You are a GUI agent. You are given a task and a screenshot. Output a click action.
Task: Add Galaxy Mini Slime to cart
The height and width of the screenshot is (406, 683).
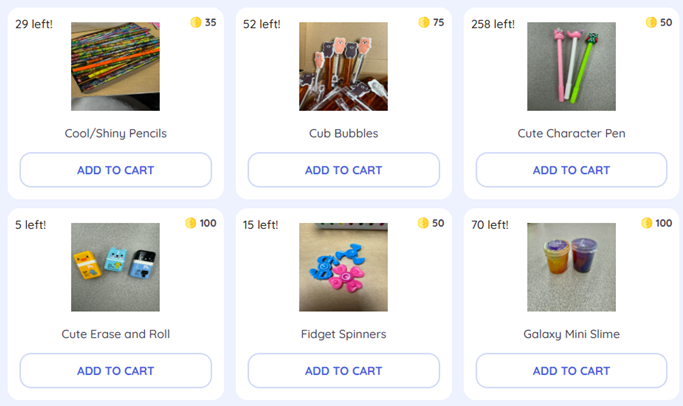click(x=571, y=371)
